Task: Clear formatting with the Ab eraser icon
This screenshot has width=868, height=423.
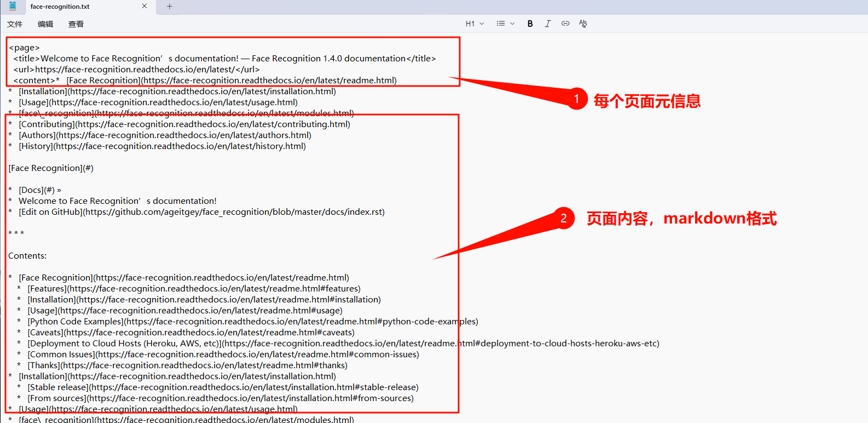Action: 583,24
